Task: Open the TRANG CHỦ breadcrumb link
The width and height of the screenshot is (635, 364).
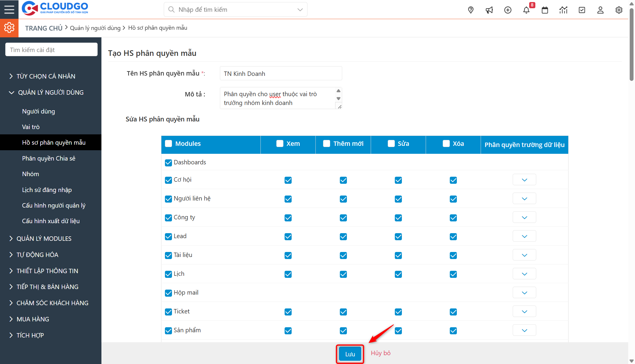Action: [x=44, y=28]
